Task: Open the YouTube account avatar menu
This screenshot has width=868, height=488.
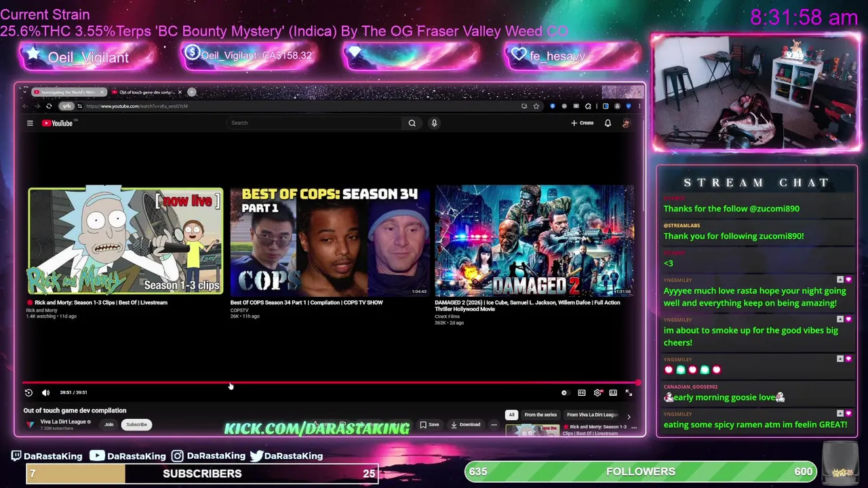Action: (x=626, y=123)
